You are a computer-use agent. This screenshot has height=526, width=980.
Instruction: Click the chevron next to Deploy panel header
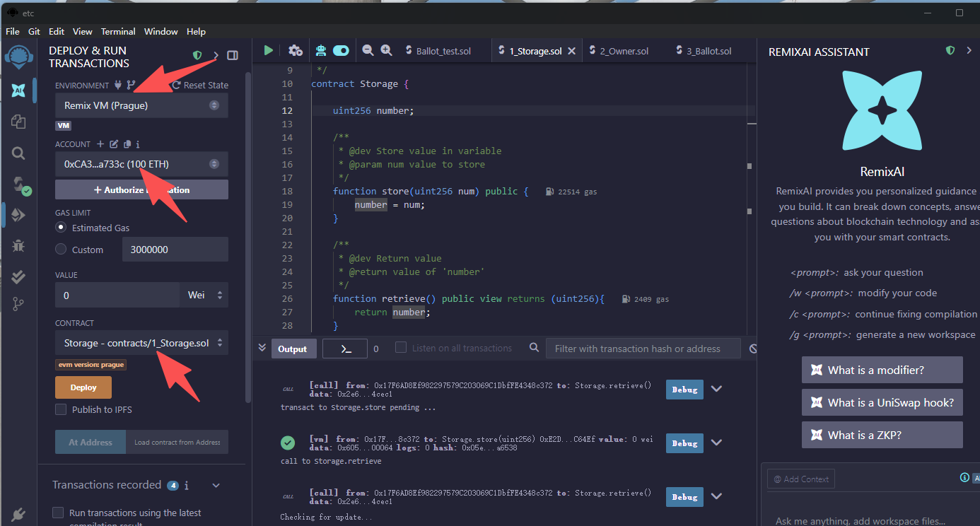click(x=216, y=55)
